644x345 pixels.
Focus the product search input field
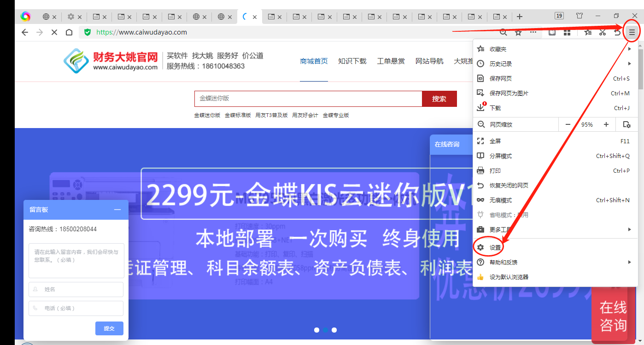(308, 99)
